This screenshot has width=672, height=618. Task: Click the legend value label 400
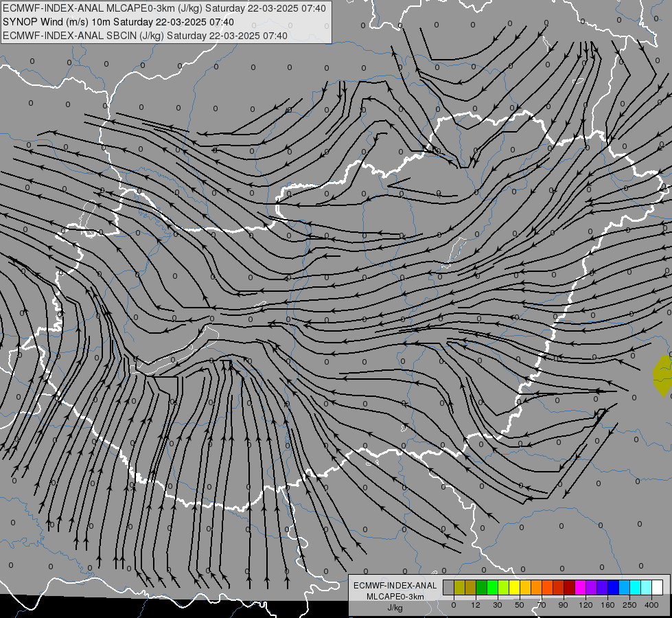pyautogui.click(x=651, y=605)
